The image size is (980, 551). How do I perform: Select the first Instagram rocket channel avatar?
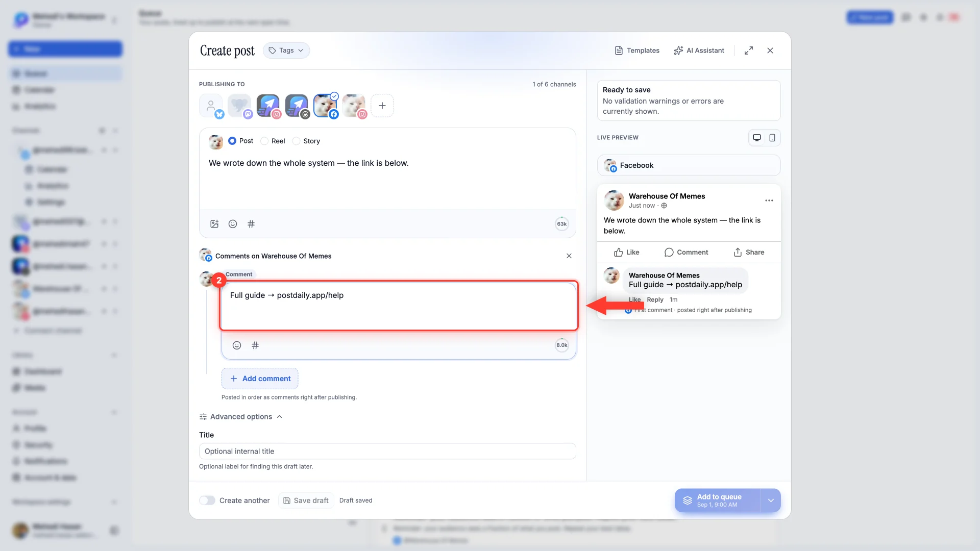point(268,106)
